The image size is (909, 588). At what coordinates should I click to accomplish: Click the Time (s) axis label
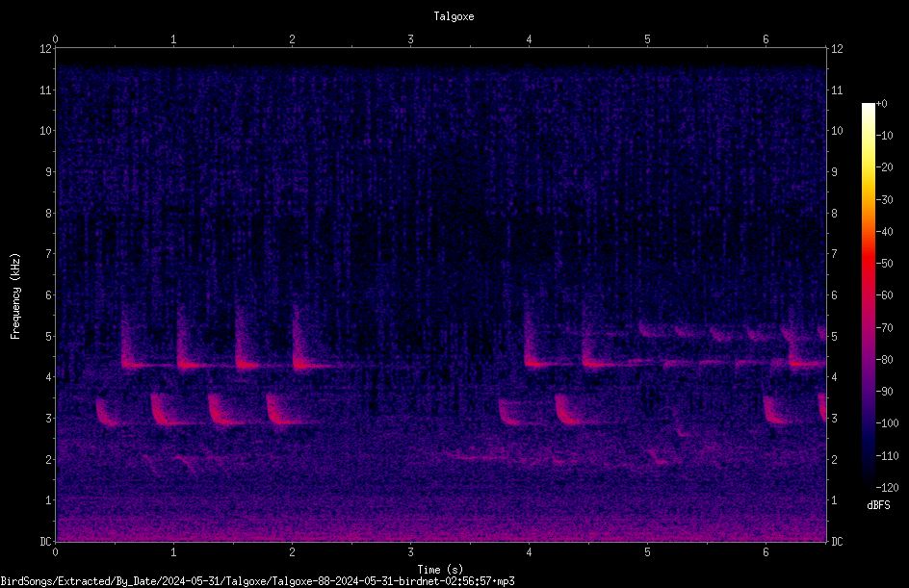[440, 570]
